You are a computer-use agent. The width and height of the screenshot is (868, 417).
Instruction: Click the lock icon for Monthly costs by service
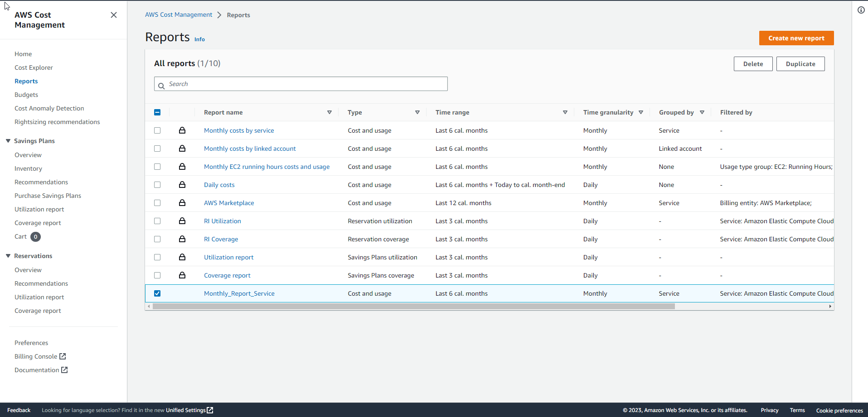pyautogui.click(x=182, y=130)
